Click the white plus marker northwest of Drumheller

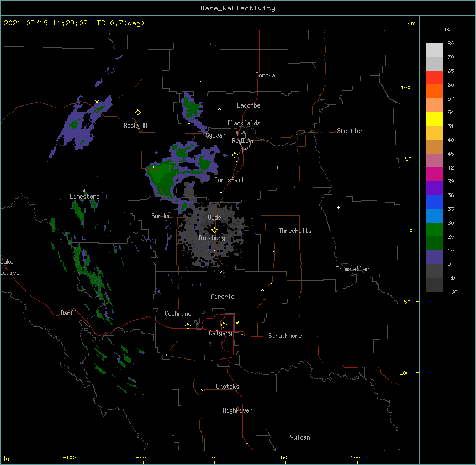[x=338, y=207]
